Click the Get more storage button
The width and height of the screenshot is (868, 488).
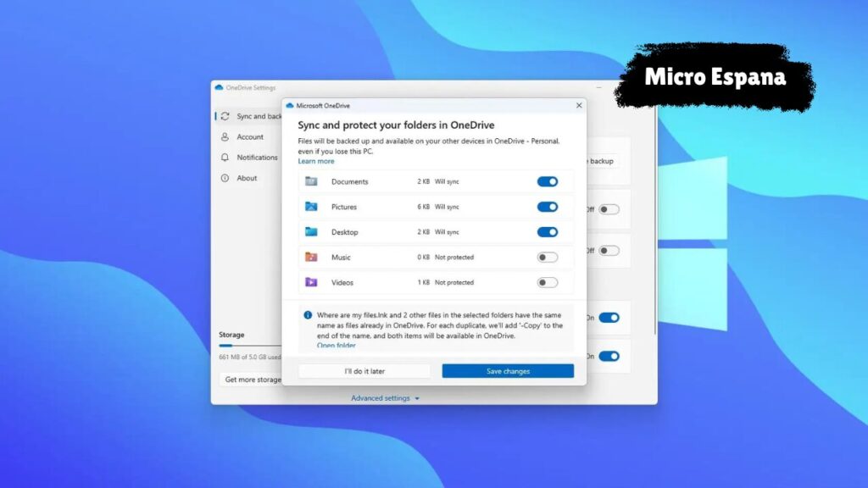point(252,380)
